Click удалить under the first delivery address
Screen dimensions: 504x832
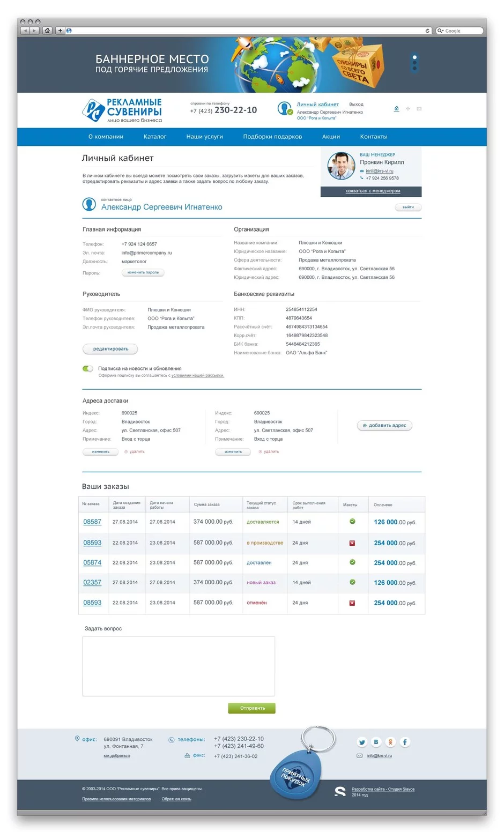point(135,452)
